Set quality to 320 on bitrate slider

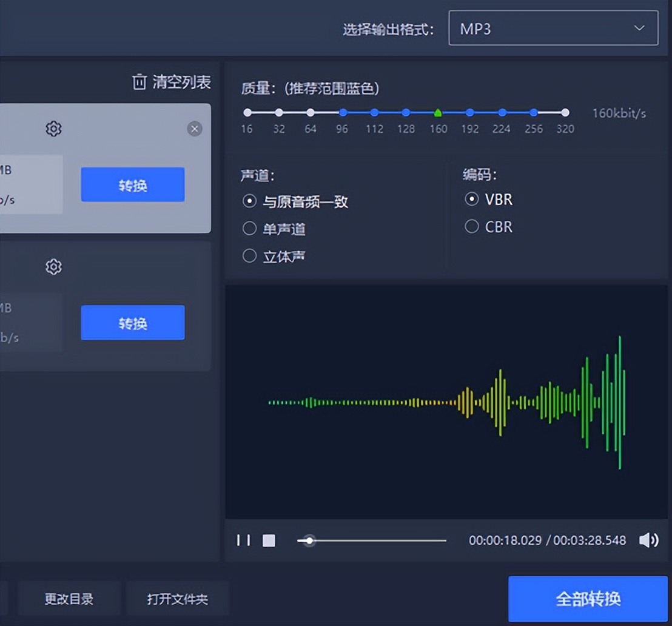(x=565, y=113)
